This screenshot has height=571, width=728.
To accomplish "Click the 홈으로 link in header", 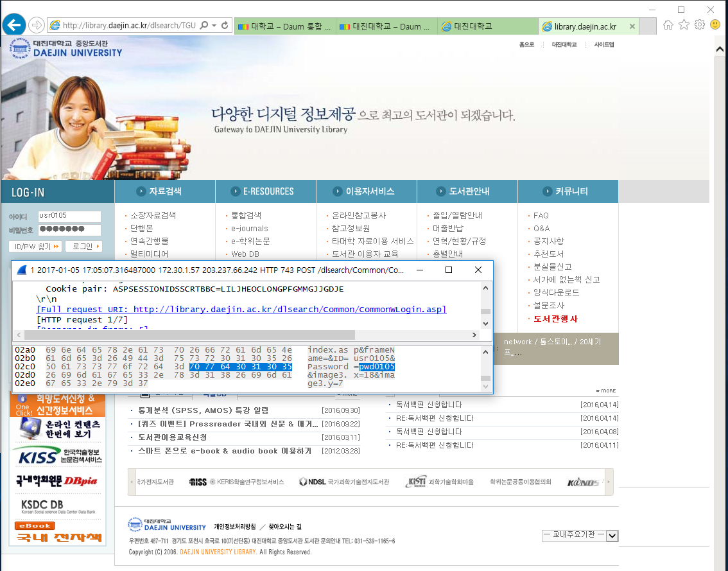I will [526, 44].
